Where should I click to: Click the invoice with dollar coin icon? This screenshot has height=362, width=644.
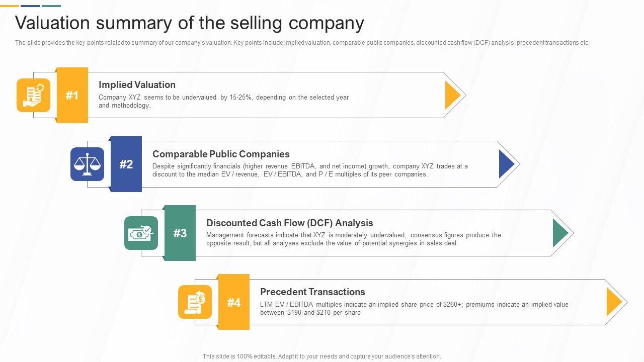[195, 302]
